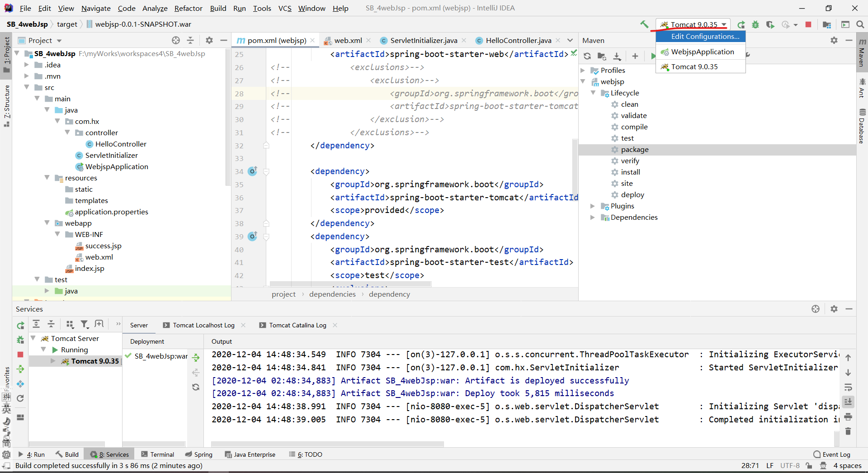Choose WebjspApplication configuration
Viewport: 868px width, 473px height.
pos(701,52)
